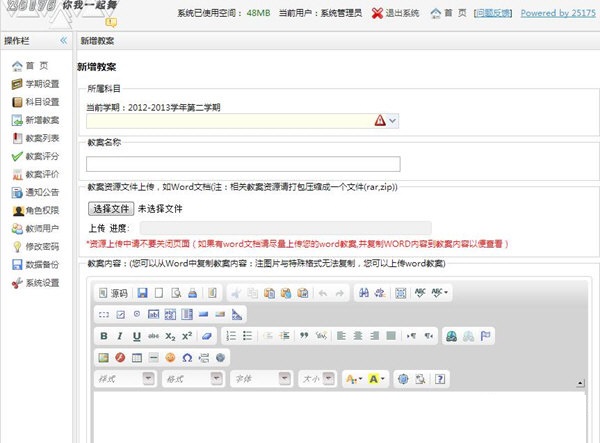The image size is (600, 443).
Task: Click the Remove Format eraser icon
Action: point(207,336)
